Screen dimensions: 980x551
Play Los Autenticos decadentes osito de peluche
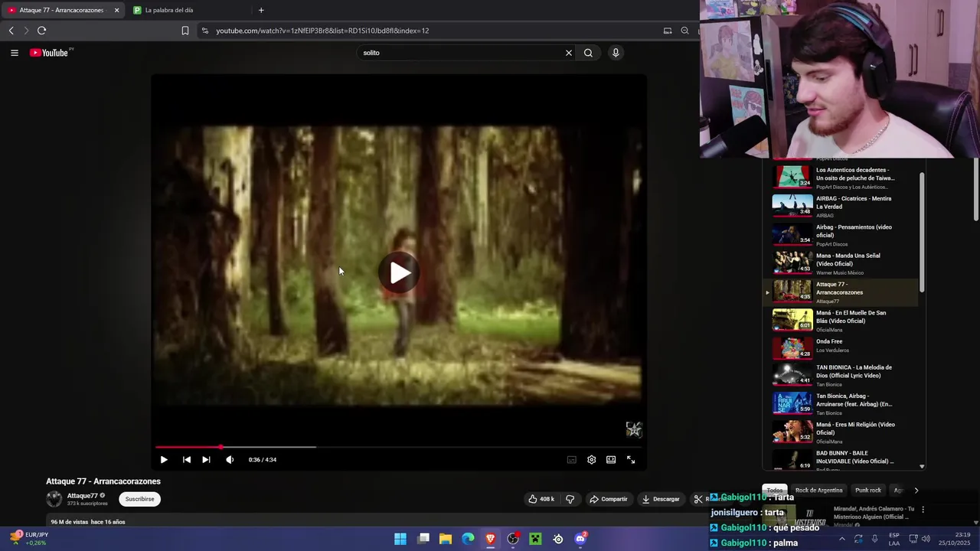tap(841, 178)
